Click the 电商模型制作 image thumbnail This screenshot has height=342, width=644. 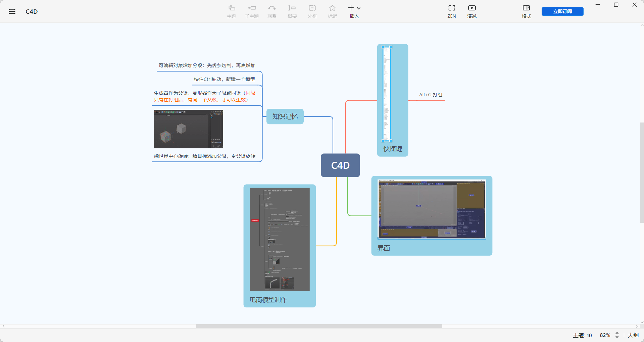coord(280,239)
